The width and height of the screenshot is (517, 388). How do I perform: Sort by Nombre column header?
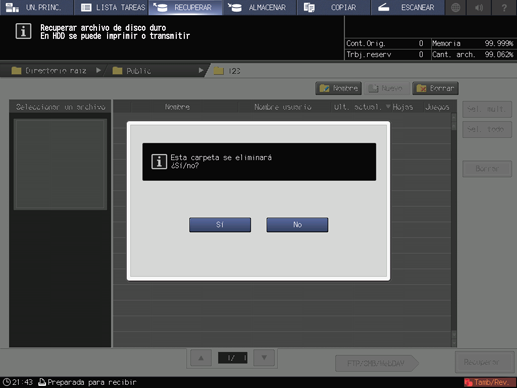point(177,107)
